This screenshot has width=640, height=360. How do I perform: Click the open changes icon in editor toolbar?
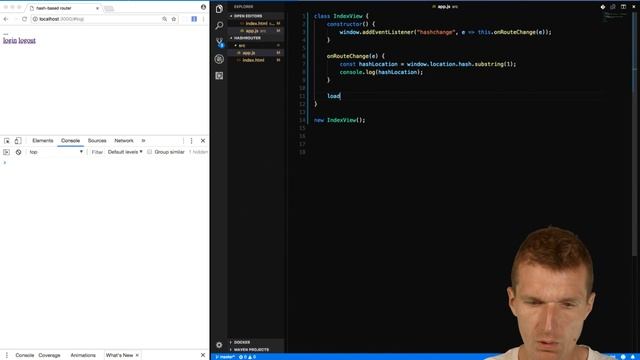(613, 7)
